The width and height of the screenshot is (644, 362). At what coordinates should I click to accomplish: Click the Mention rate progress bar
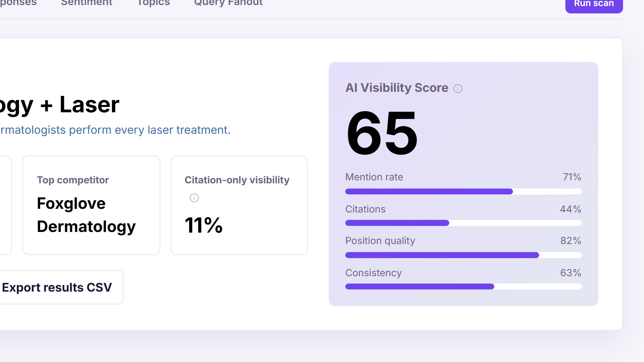[x=464, y=191]
